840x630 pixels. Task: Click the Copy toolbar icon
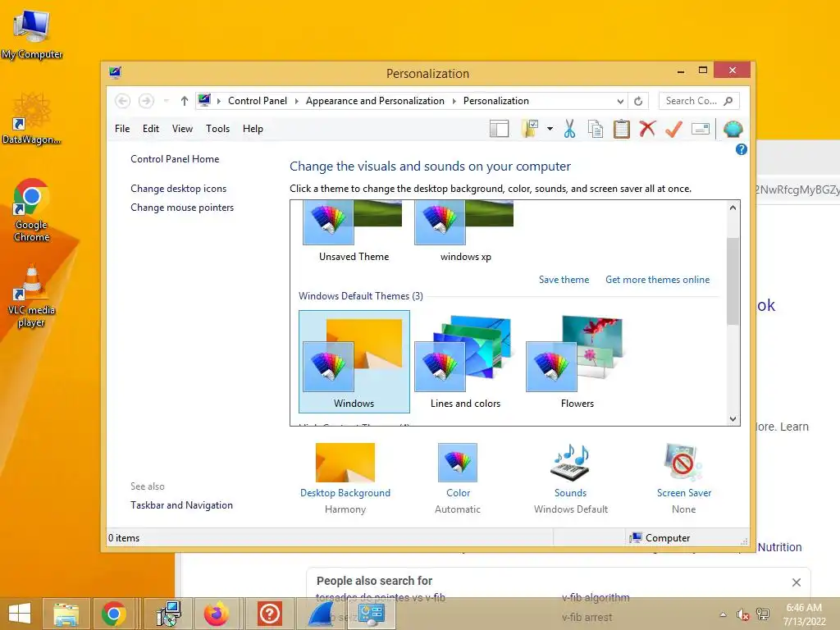click(x=596, y=129)
